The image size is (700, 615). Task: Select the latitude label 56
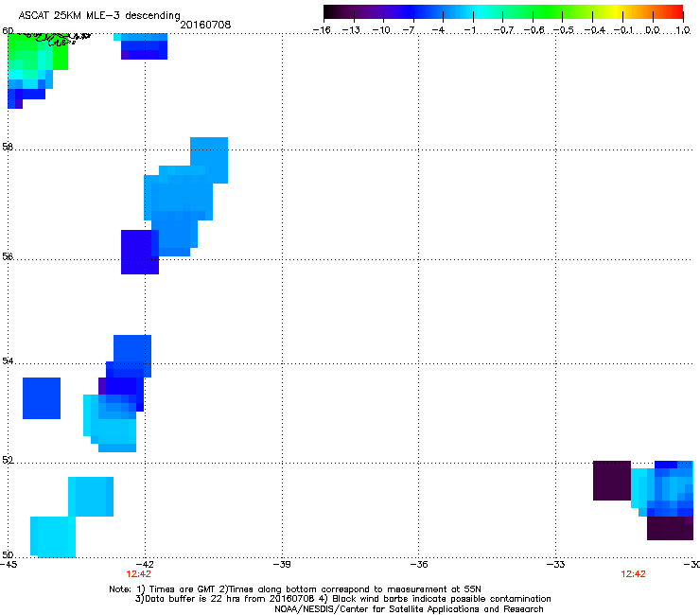click(x=8, y=256)
